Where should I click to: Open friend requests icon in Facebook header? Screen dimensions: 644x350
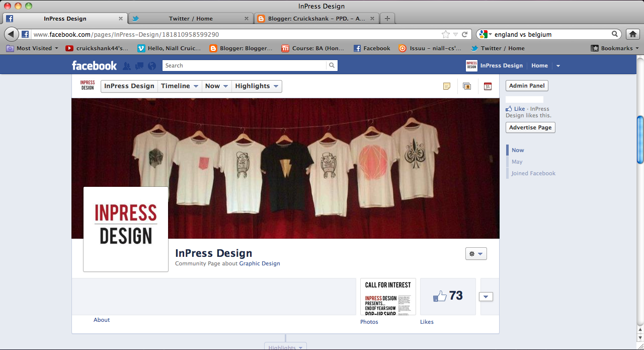127,66
